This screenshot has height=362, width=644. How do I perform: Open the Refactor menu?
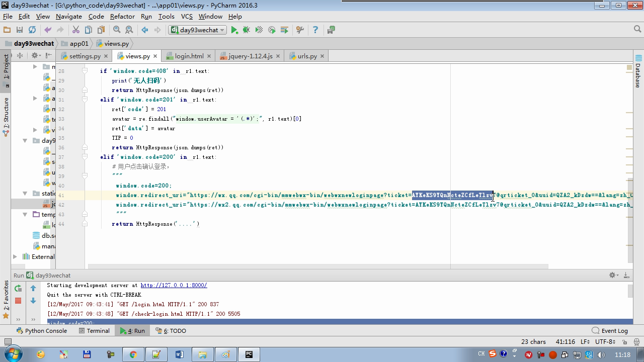pyautogui.click(x=122, y=16)
